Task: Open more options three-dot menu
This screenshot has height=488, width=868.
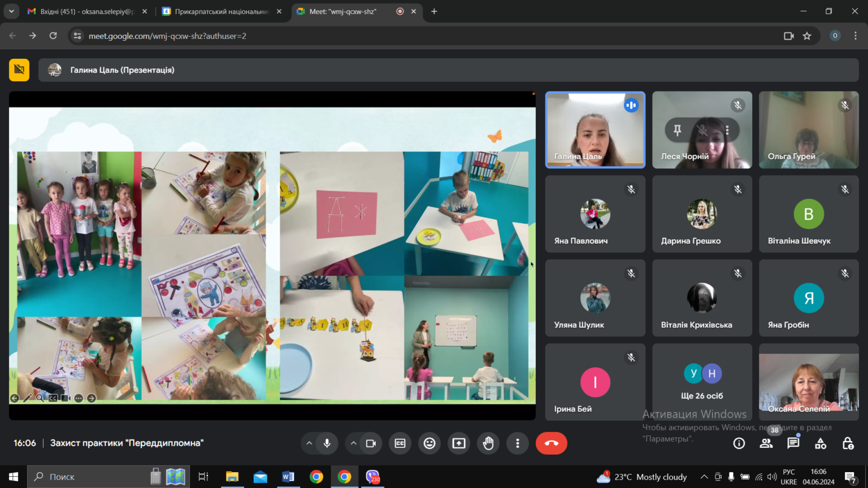Action: click(518, 443)
